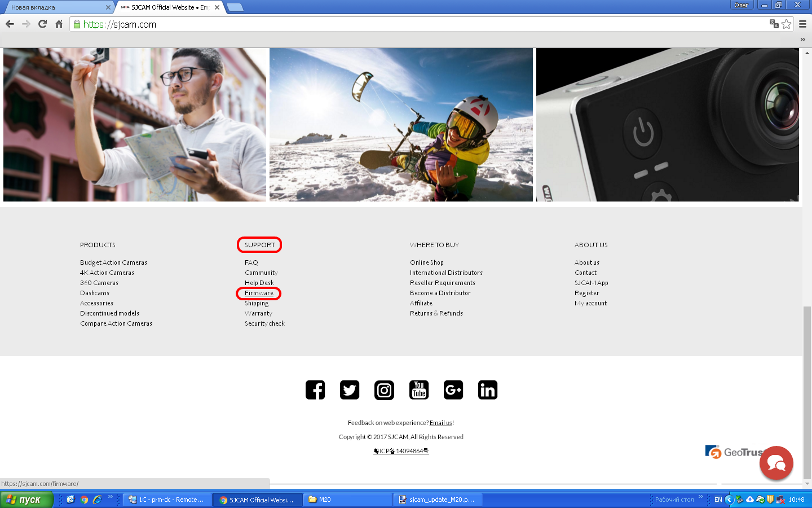812x508 pixels.
Task: Open the Affiliate link
Action: pyautogui.click(x=421, y=303)
